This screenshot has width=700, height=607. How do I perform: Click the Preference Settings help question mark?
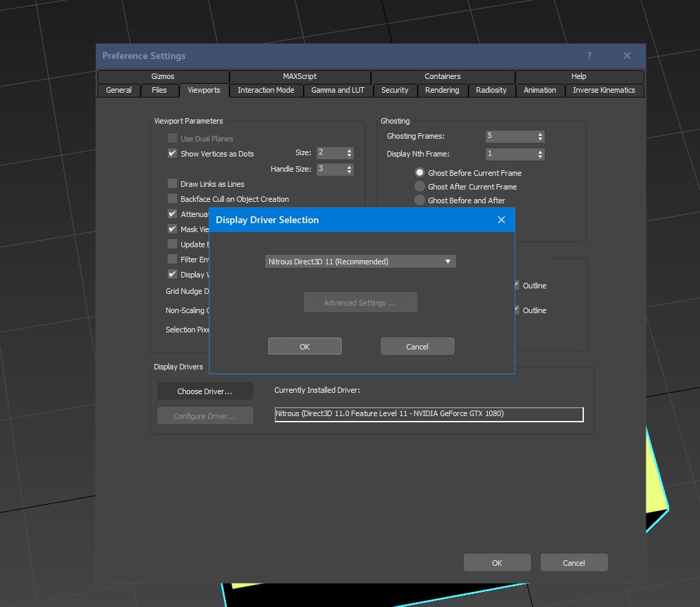pyautogui.click(x=589, y=56)
